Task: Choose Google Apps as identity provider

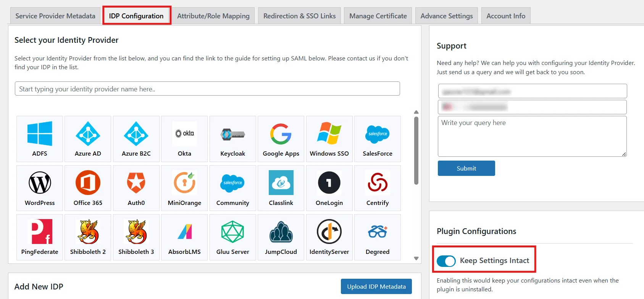Action: [281, 138]
